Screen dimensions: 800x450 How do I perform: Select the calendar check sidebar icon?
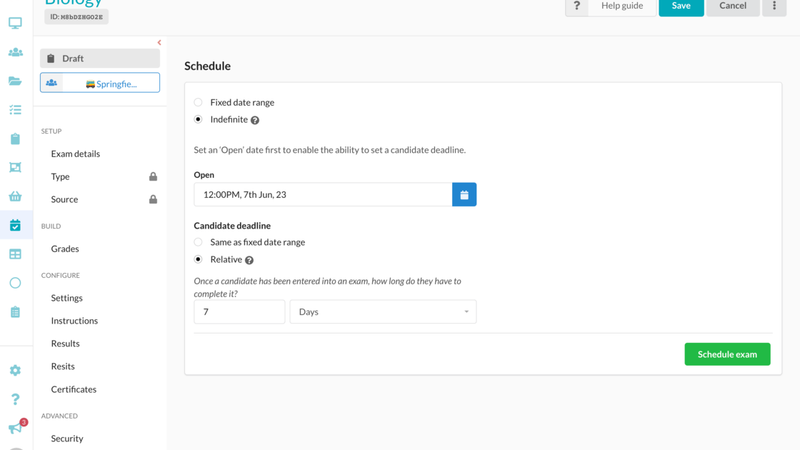click(15, 225)
